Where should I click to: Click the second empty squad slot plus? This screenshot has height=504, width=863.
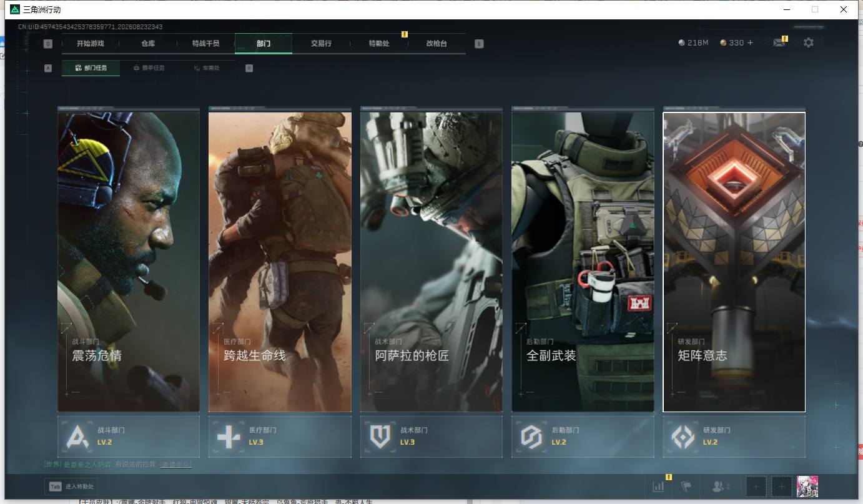click(x=782, y=487)
